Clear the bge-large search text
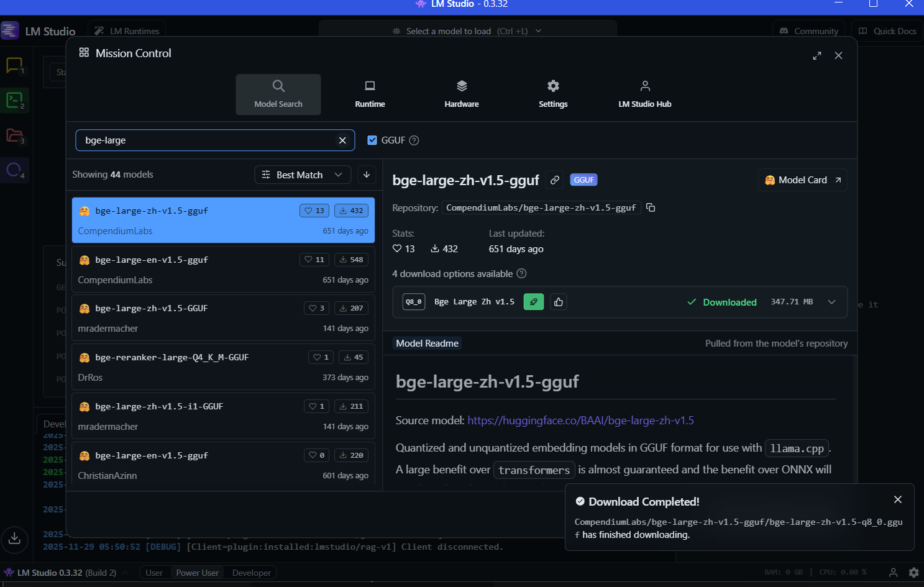Viewport: 924px width, 587px height. click(x=342, y=140)
